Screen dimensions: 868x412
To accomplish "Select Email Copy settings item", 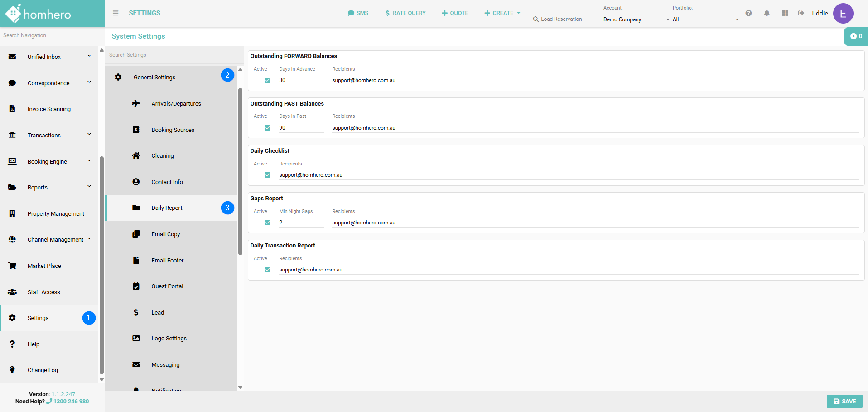I will point(166,234).
